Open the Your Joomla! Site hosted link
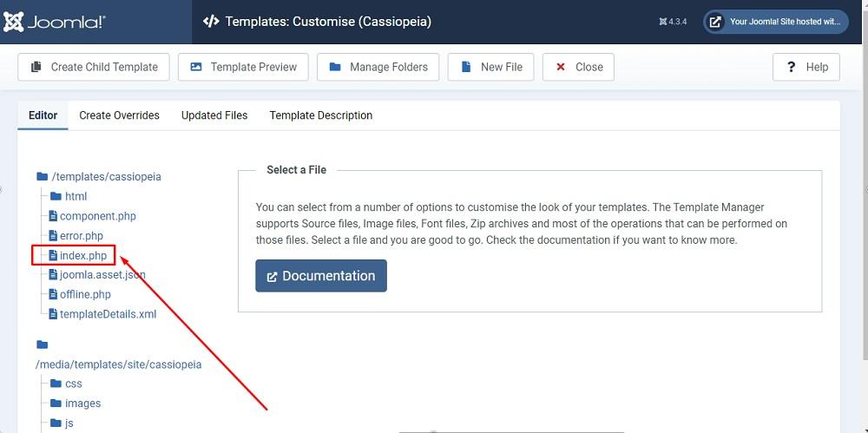 pos(775,22)
